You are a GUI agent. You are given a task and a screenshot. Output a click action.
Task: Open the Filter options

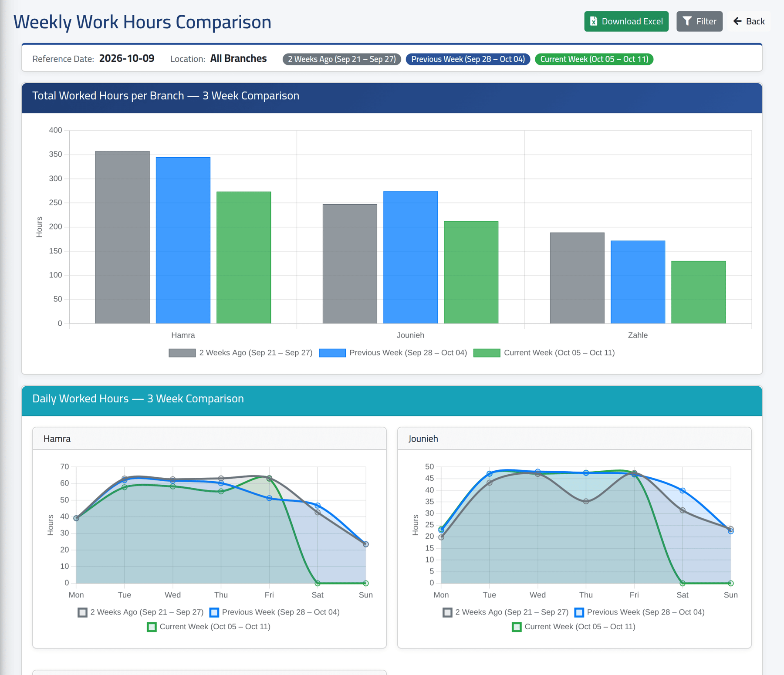699,21
